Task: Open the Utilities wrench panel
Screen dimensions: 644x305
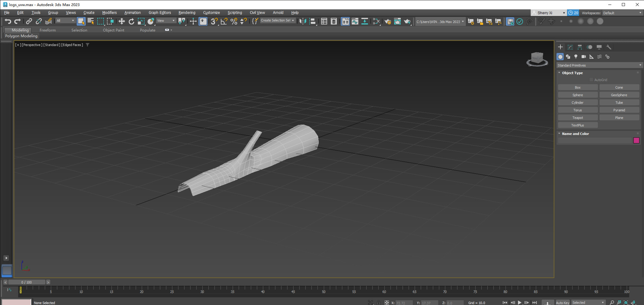Action: coord(609,47)
